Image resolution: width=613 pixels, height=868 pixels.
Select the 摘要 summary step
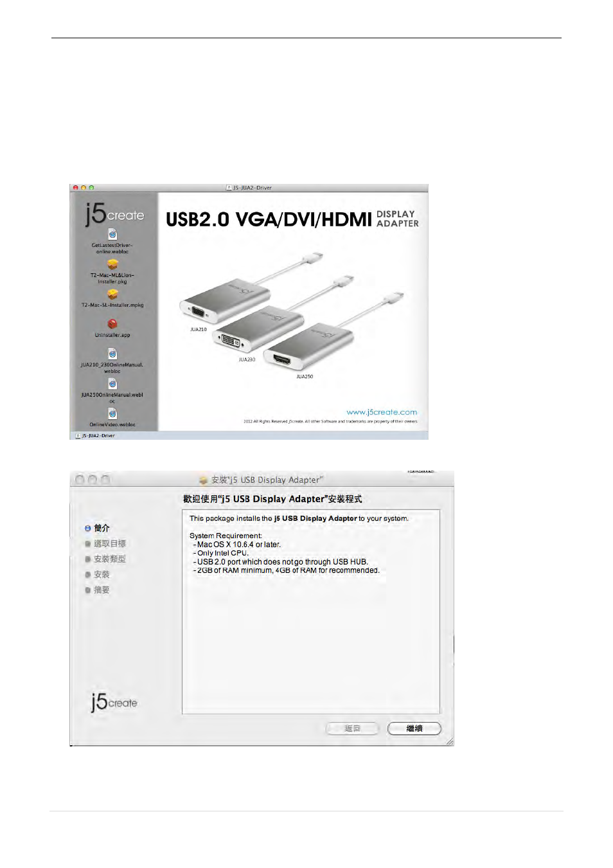pyautogui.click(x=97, y=590)
